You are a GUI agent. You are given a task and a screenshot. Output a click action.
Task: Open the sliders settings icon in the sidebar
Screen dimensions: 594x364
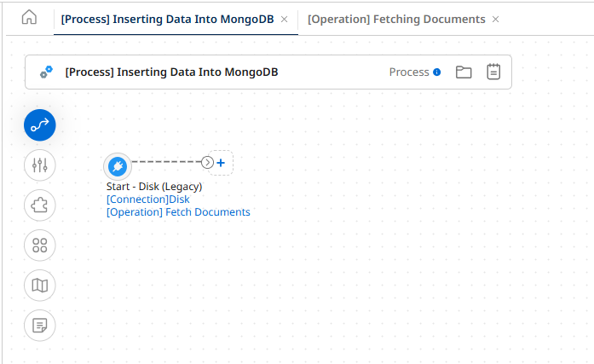click(40, 165)
